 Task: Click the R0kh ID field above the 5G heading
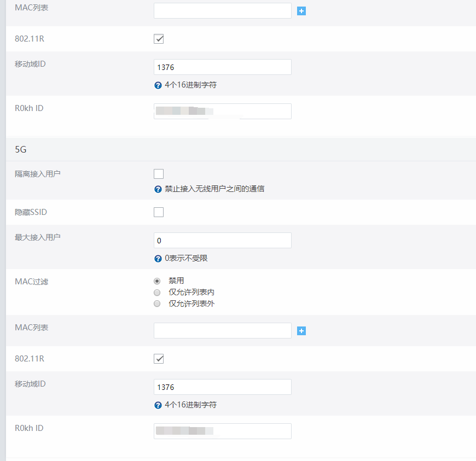(x=222, y=111)
